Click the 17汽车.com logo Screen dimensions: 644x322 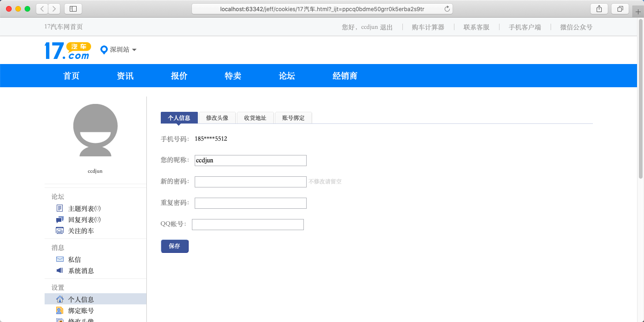click(67, 51)
